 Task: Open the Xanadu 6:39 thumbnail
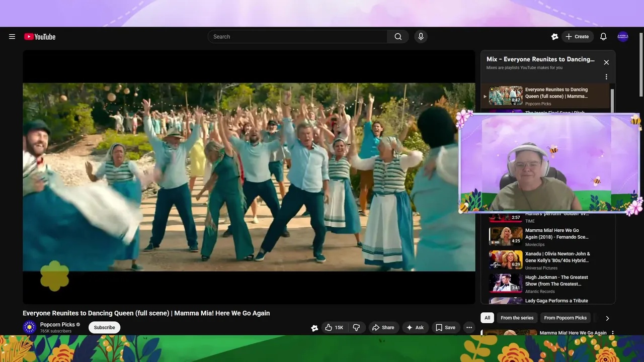506,260
